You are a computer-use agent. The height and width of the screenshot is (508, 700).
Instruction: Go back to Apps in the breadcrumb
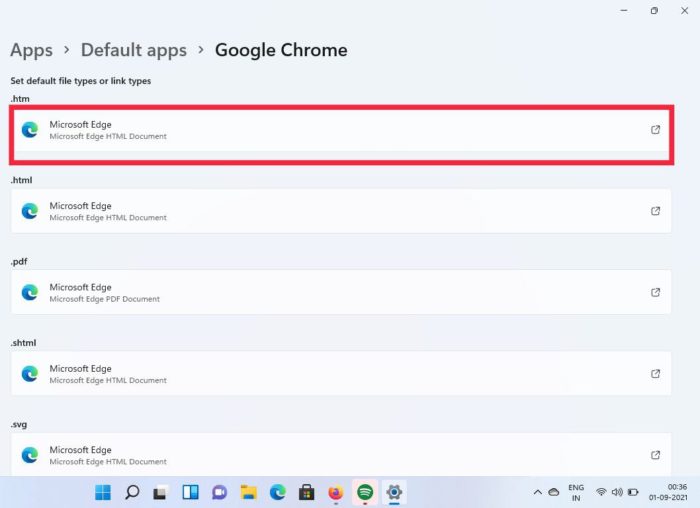click(x=31, y=50)
